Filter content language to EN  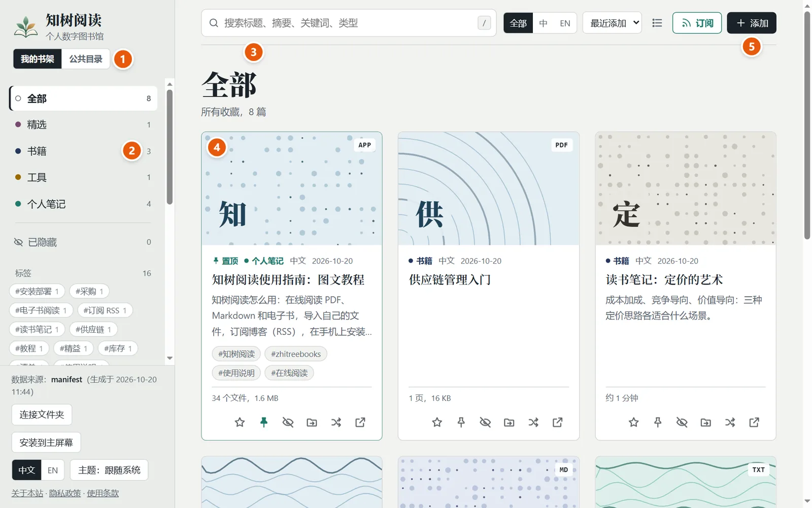coord(565,23)
